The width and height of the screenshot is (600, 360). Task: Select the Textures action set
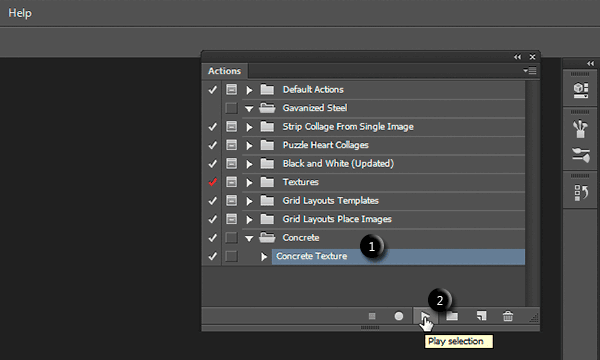coord(383,182)
